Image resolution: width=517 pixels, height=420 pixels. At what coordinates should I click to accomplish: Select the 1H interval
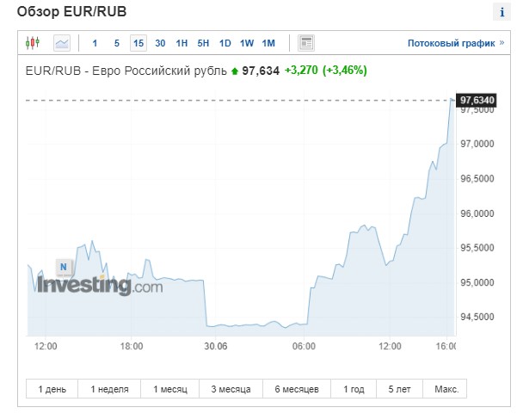coord(182,43)
